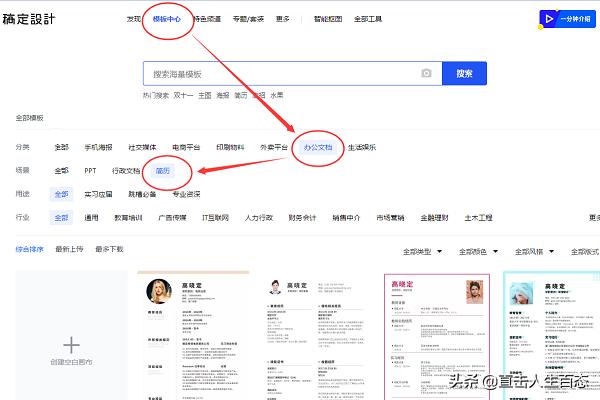Viewport: 600px width, 400px height.
Task: Select the 外卖平台 category
Action: click(x=274, y=147)
